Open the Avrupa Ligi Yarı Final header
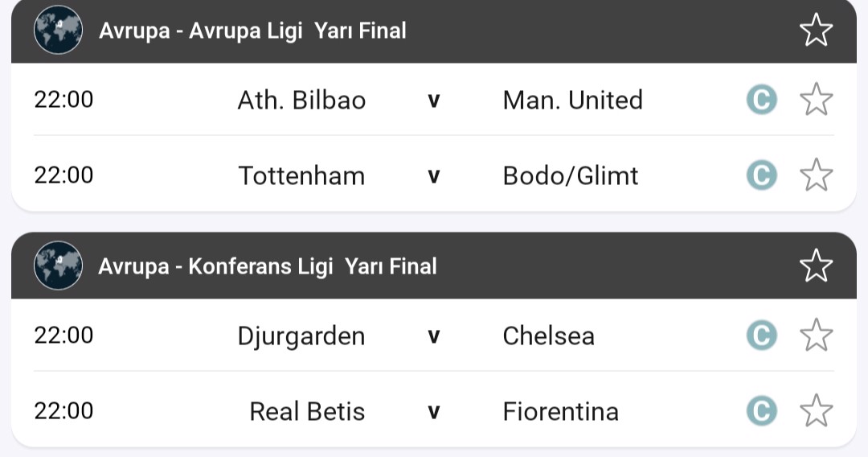The width and height of the screenshot is (868, 457). pos(252,31)
